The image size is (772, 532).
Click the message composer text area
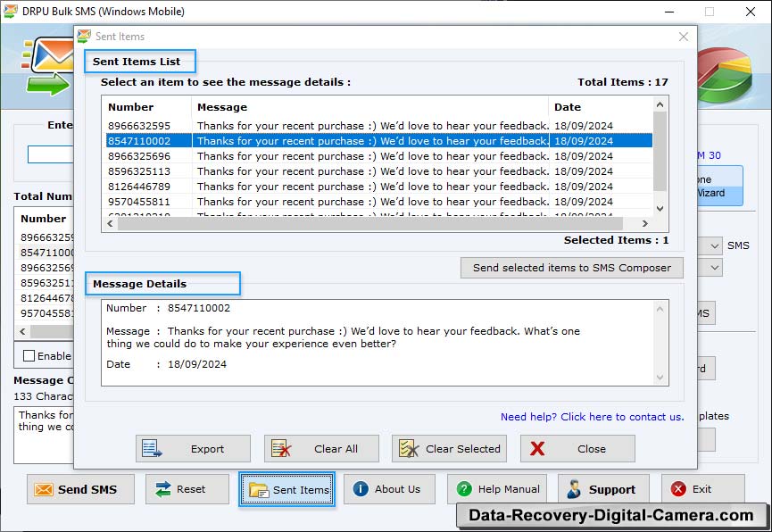[44, 435]
